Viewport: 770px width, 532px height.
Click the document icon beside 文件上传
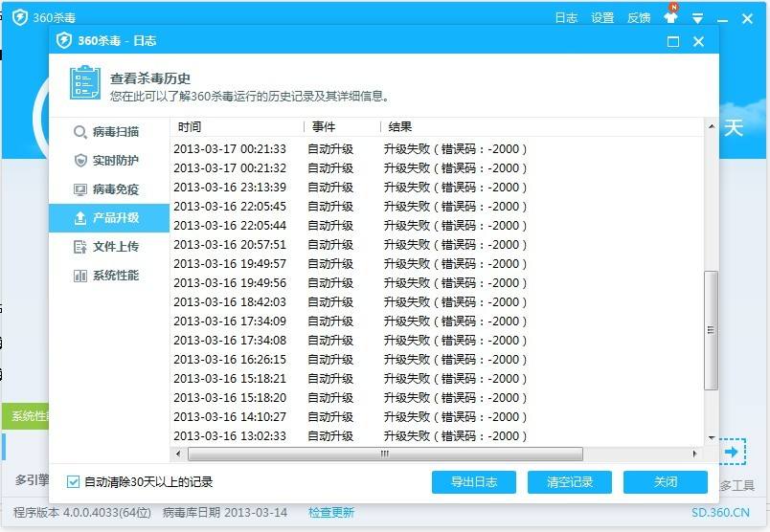tap(80, 247)
